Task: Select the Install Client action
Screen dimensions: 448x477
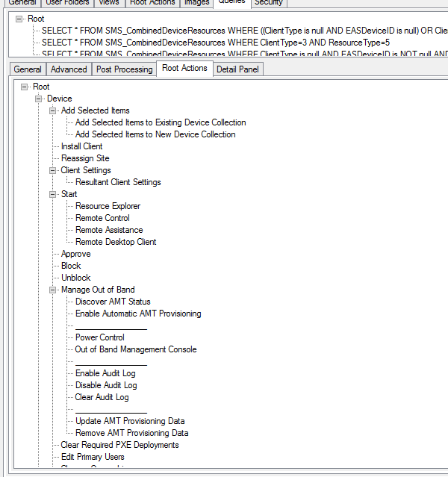Action: click(81, 146)
